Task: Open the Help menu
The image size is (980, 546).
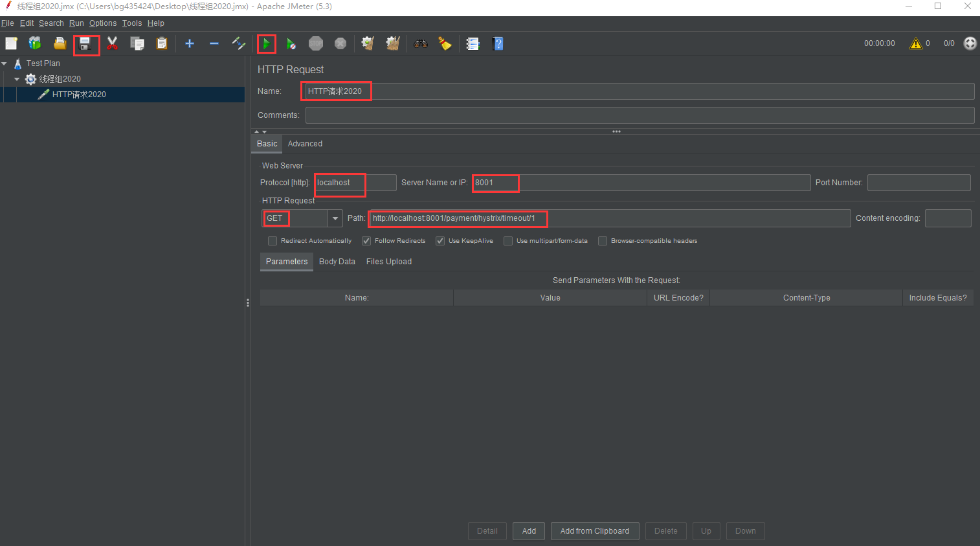Action: [x=156, y=23]
